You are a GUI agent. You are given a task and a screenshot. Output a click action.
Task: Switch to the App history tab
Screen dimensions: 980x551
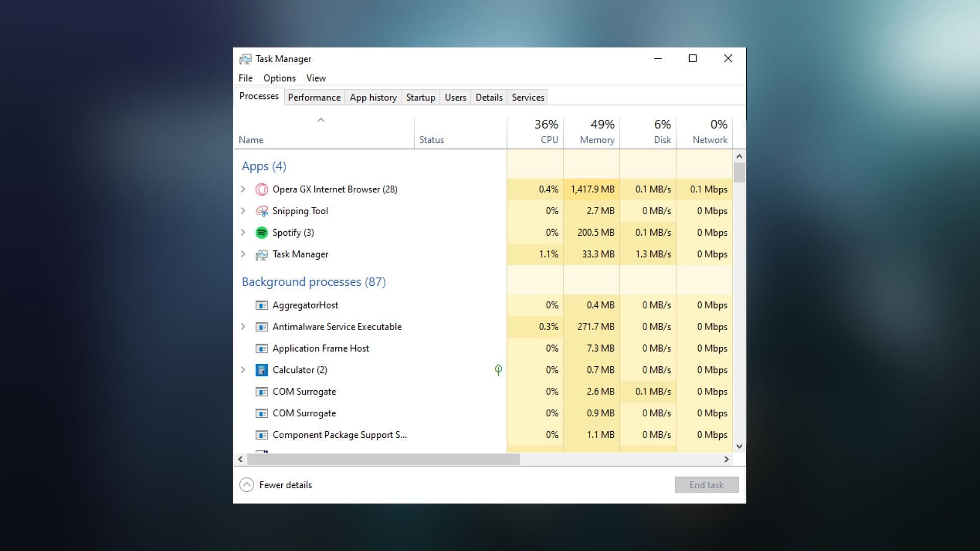pyautogui.click(x=373, y=97)
